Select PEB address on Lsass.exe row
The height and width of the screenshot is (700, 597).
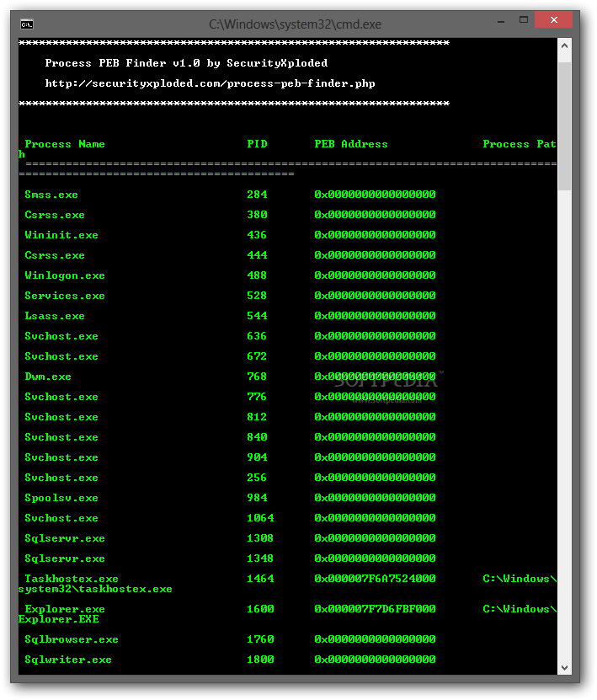[x=375, y=316]
